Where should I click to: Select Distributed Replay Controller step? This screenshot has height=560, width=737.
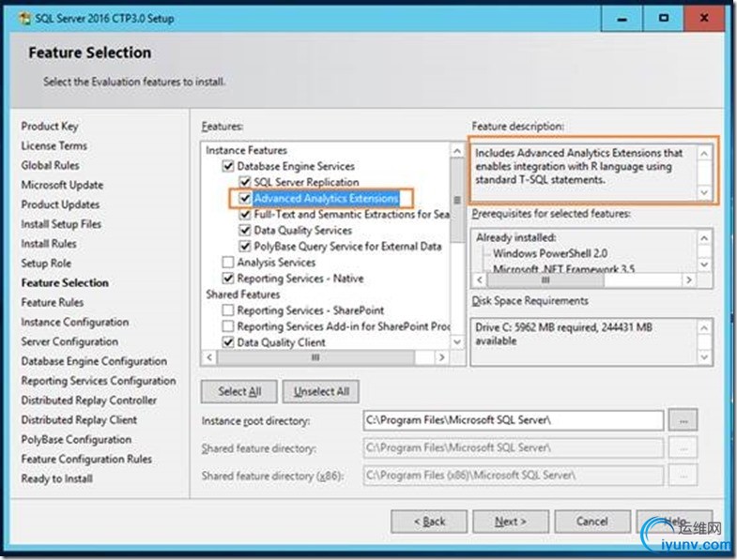tap(89, 401)
